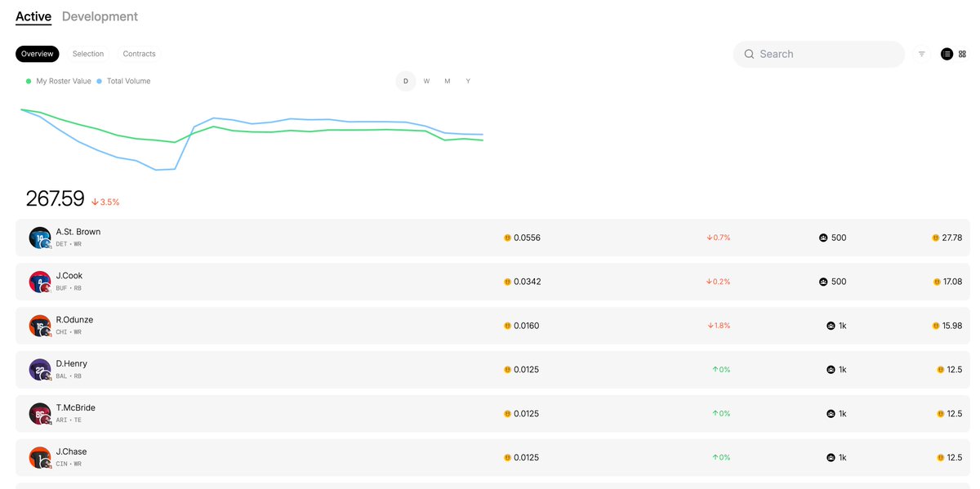Switch to grid view layout
980x489 pixels.
pyautogui.click(x=962, y=54)
